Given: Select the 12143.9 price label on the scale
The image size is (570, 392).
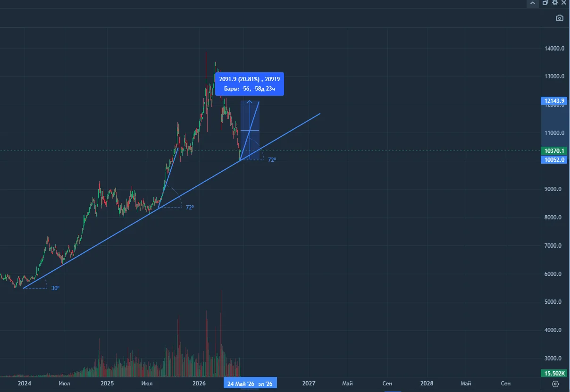Looking at the screenshot, I should (554, 101).
